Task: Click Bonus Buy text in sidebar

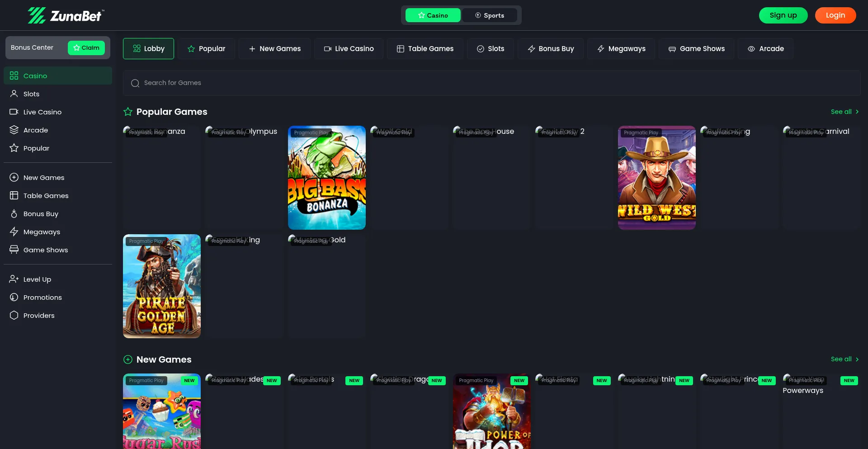Action: coord(41,214)
